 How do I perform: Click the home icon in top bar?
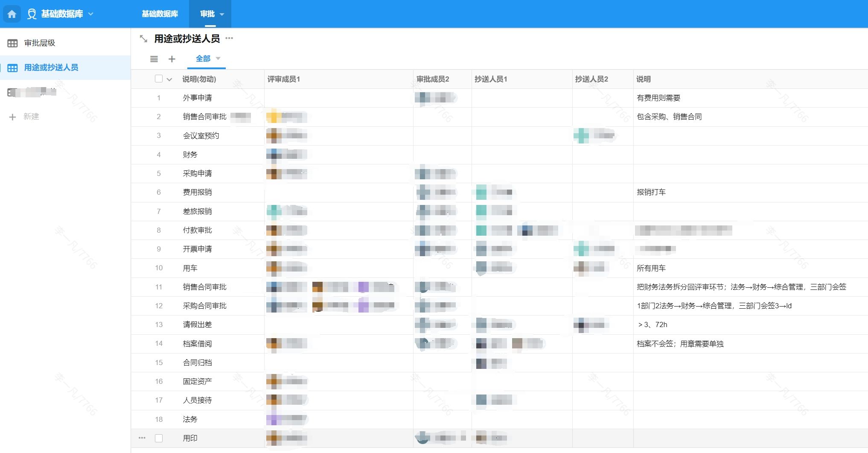tap(12, 14)
